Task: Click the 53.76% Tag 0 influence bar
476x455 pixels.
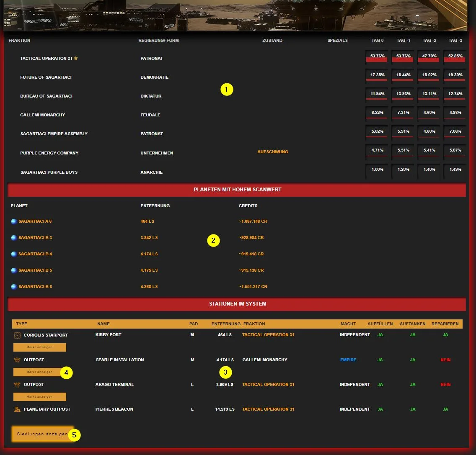Action: [377, 58]
